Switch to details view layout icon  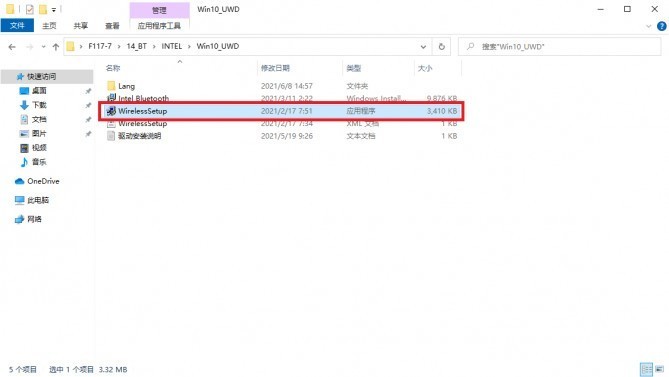coord(646,369)
